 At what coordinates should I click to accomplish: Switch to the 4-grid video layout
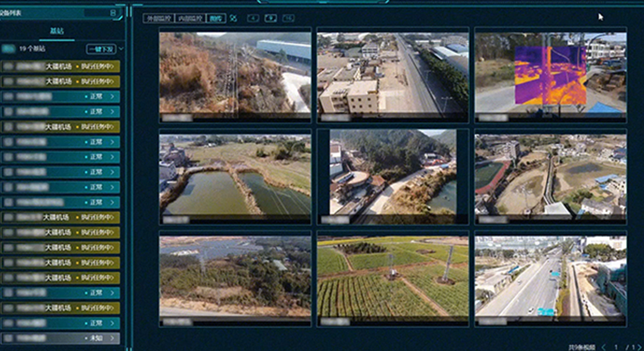253,18
